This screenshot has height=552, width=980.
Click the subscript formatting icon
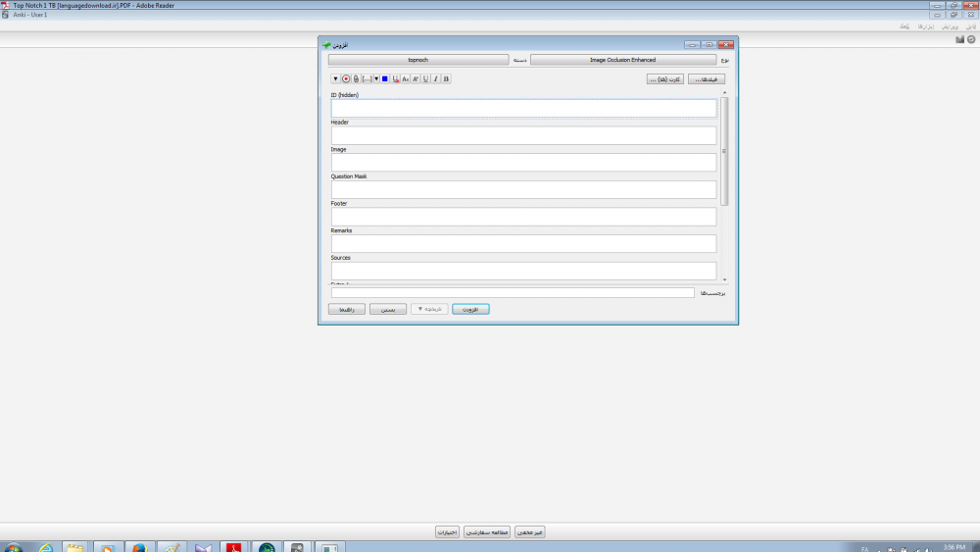click(406, 78)
